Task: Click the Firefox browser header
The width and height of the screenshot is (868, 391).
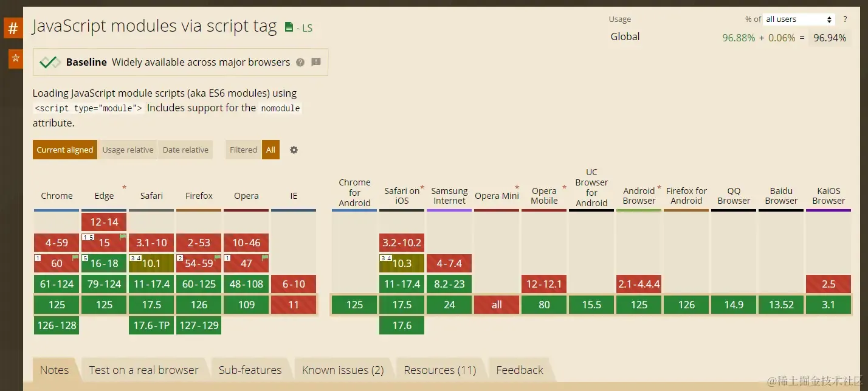Action: pyautogui.click(x=199, y=196)
